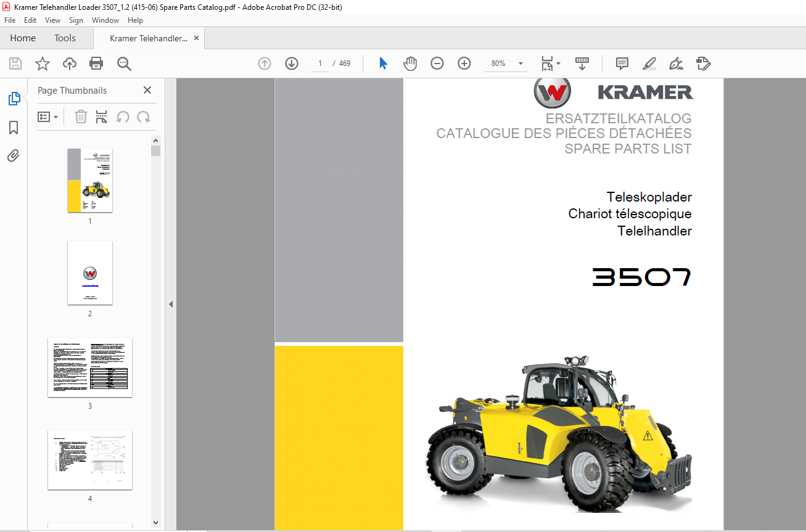This screenshot has width=806, height=532.
Task: Click the Chariot télescopique text
Action: click(x=630, y=214)
